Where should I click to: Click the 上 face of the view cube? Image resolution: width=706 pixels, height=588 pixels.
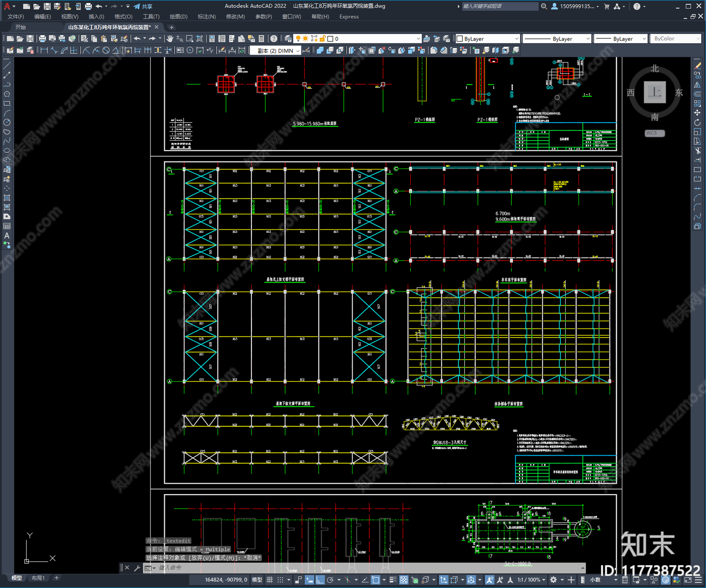tap(655, 92)
